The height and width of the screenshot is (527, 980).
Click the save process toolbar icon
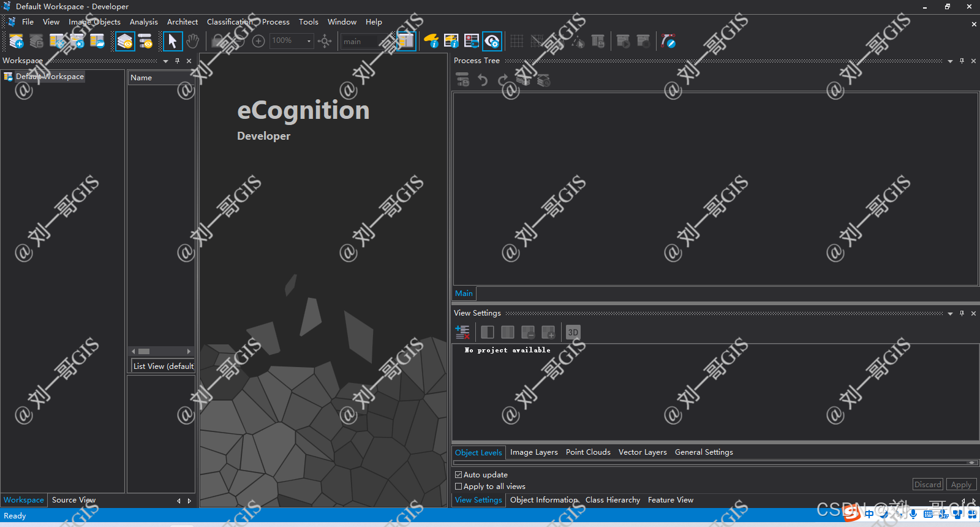598,41
